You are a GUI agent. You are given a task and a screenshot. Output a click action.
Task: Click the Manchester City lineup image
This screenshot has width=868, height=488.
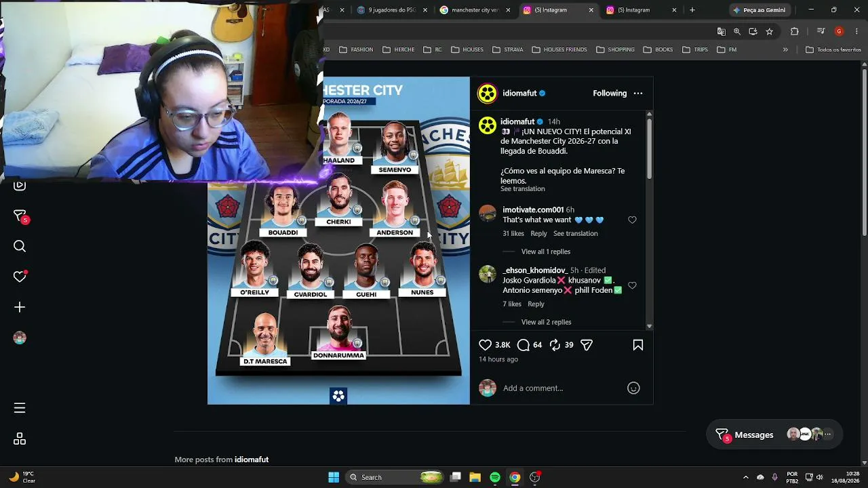click(338, 241)
